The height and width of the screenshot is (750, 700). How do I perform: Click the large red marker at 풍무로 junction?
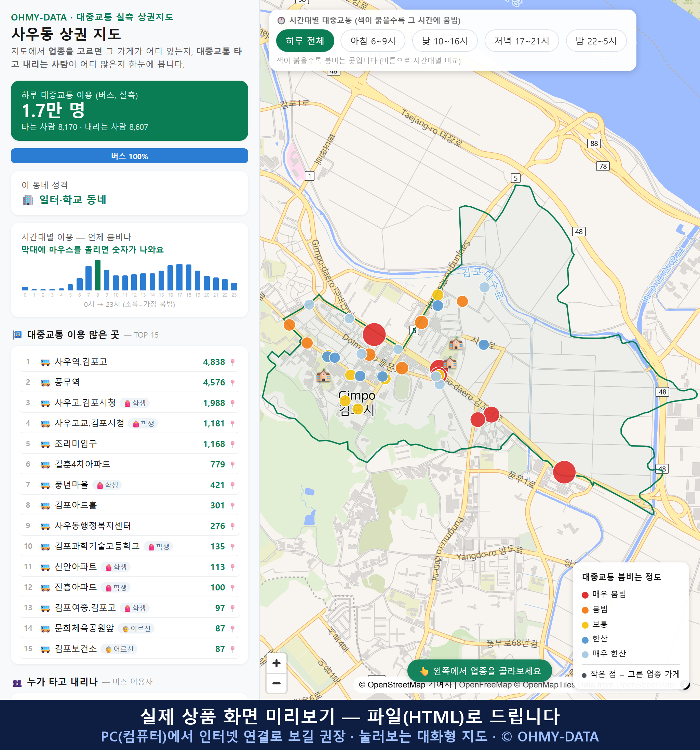coord(564,472)
